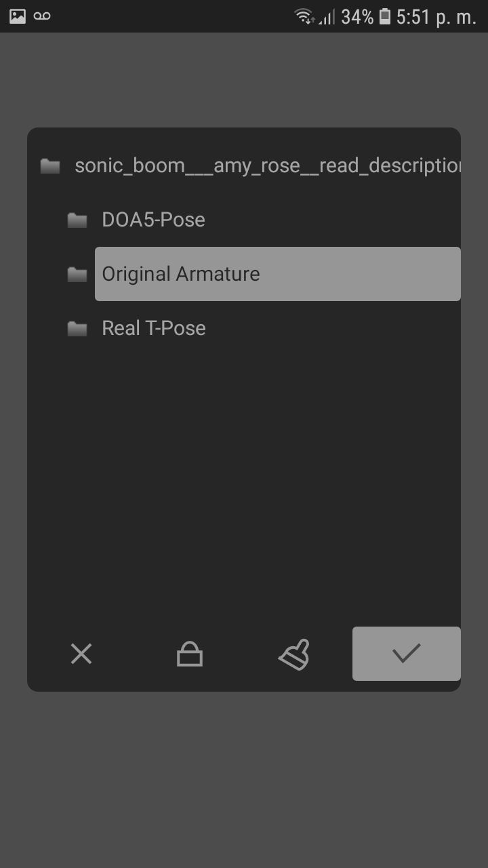The image size is (488, 868).
Task: Expand the Original Armature folder icon
Action: coord(77,274)
